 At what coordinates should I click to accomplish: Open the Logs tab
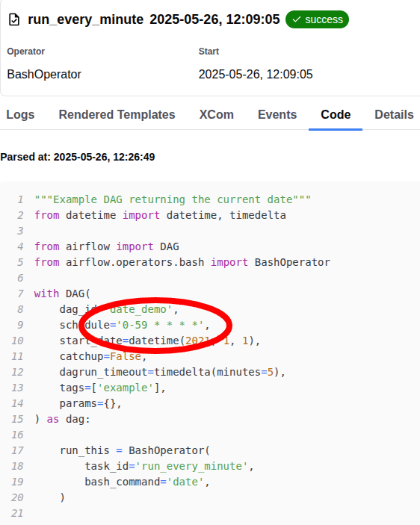[20, 115]
